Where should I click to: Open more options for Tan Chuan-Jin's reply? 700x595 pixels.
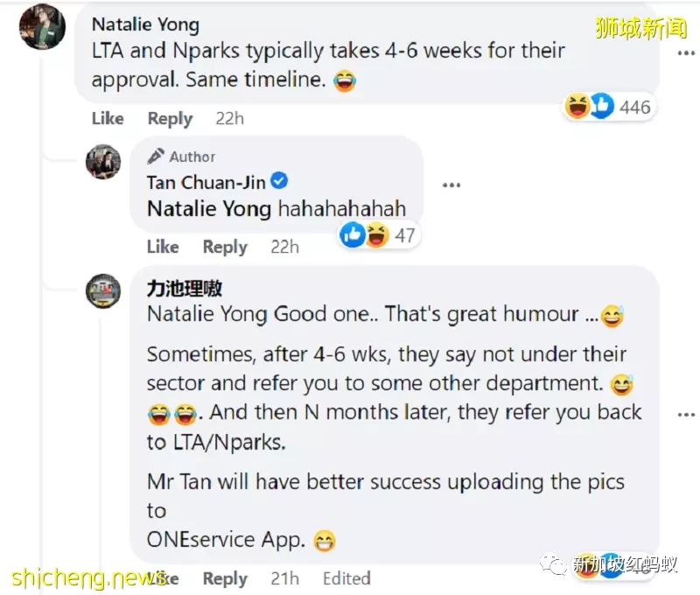click(x=451, y=185)
